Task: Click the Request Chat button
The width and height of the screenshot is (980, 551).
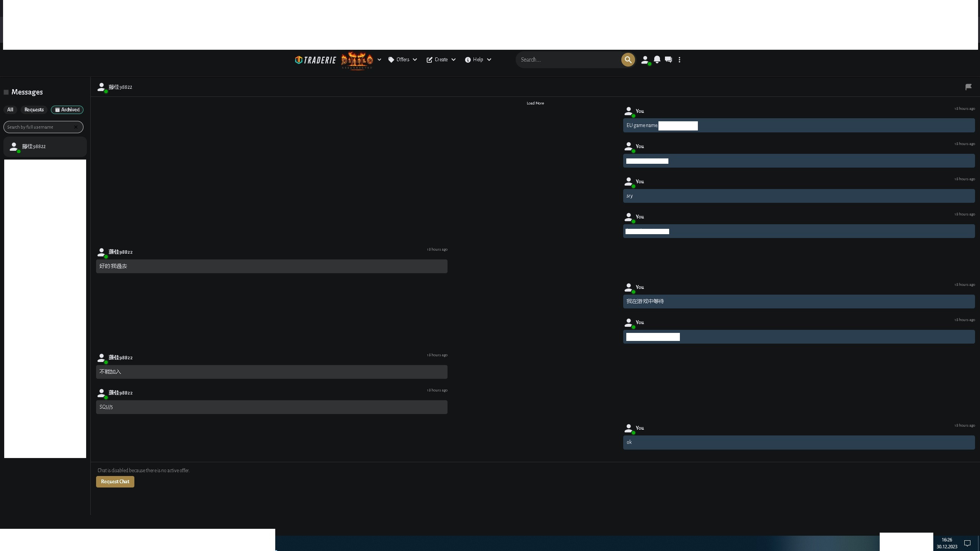Action: click(x=115, y=482)
